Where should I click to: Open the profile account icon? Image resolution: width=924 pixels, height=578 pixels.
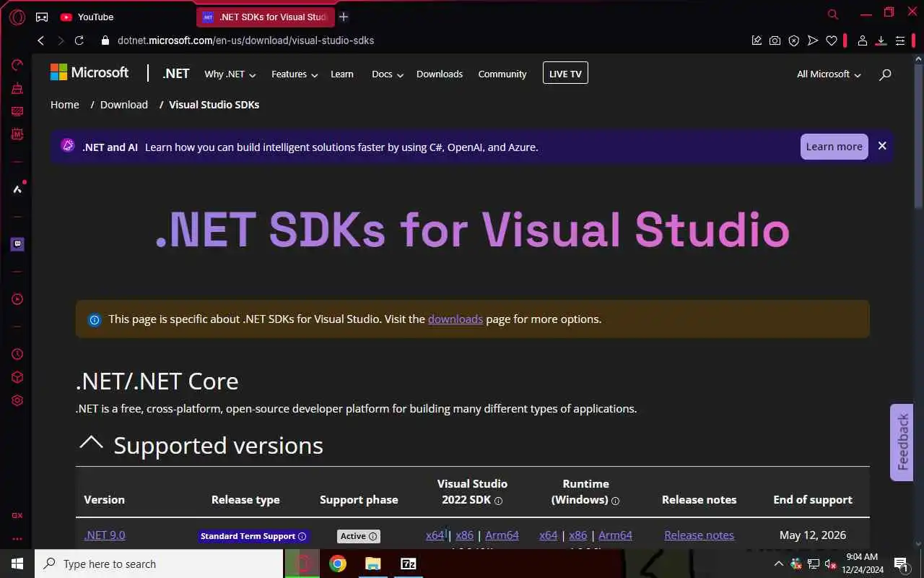click(x=862, y=40)
